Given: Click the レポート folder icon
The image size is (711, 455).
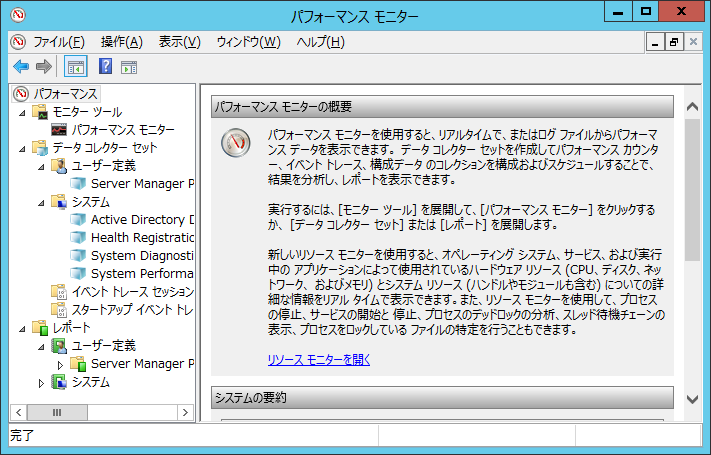Looking at the screenshot, I should (x=40, y=328).
